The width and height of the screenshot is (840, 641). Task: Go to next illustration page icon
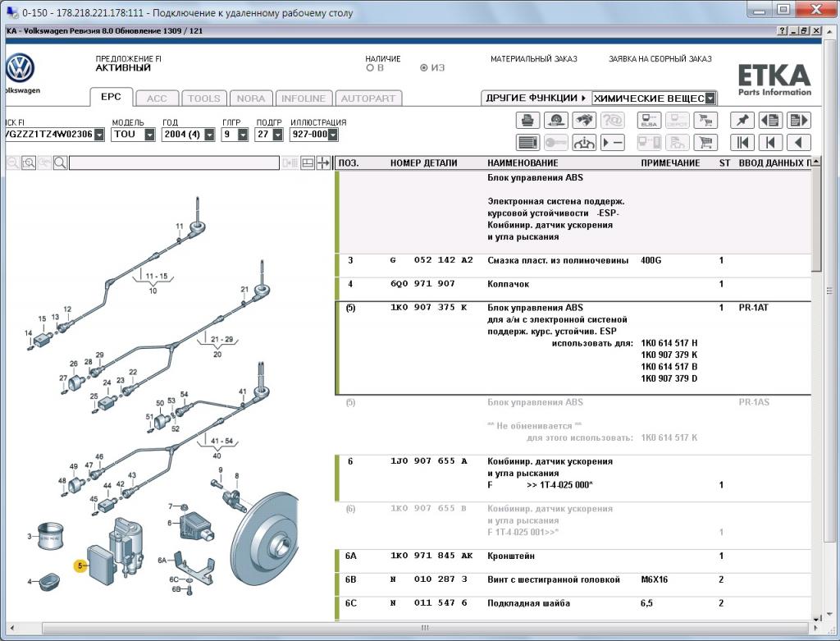click(799, 120)
